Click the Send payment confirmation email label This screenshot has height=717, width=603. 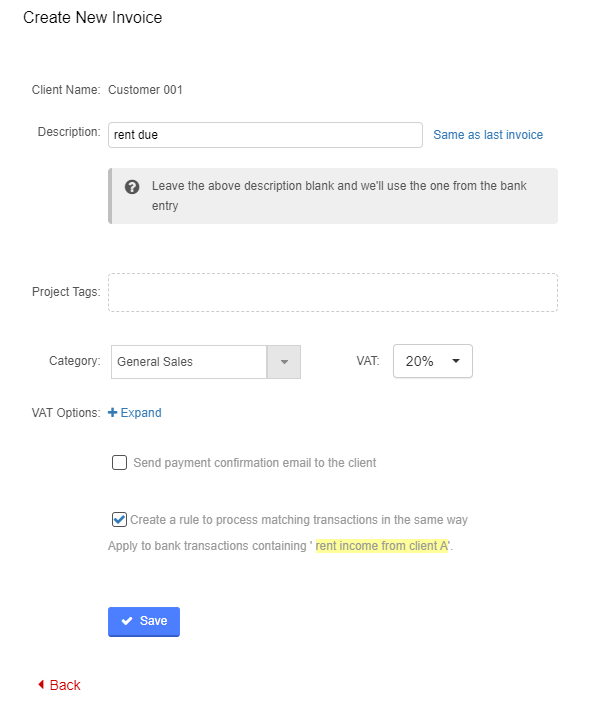255,463
